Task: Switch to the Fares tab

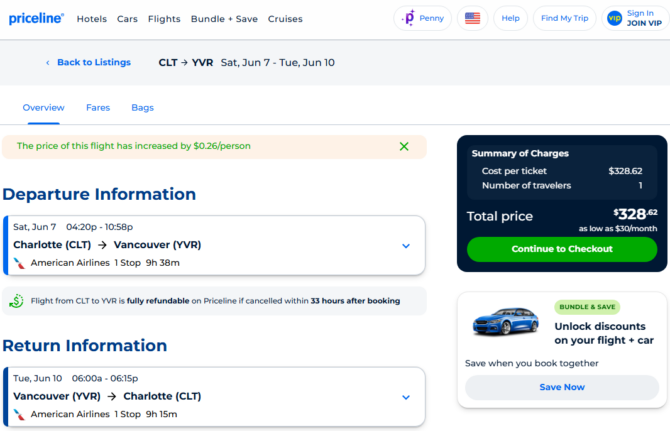Action: (98, 108)
